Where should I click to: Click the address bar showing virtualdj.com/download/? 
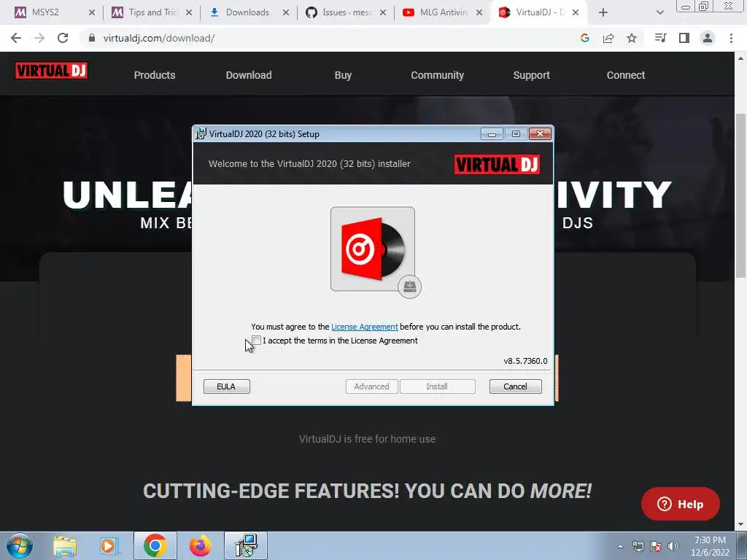pyautogui.click(x=329, y=38)
